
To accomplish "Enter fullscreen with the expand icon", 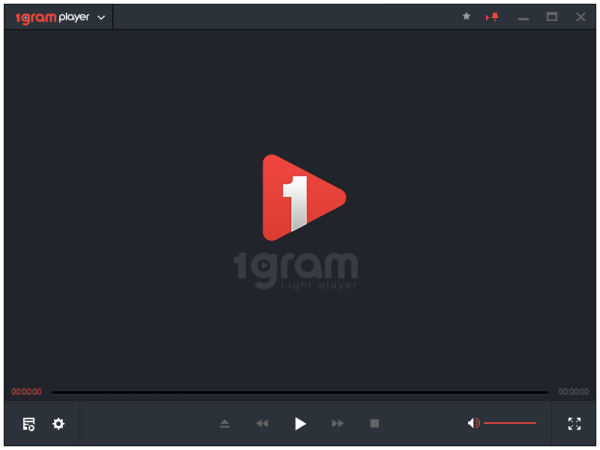I will [x=574, y=424].
